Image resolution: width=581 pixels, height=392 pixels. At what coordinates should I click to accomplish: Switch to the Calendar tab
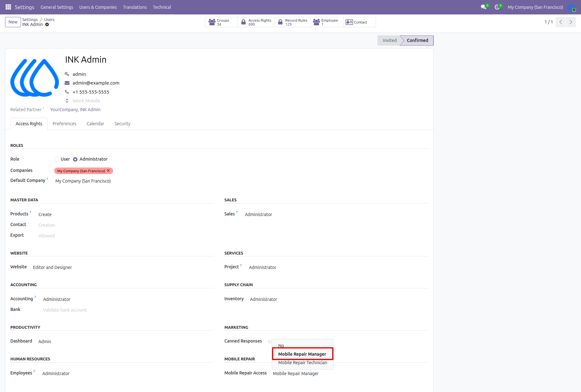[x=96, y=124]
